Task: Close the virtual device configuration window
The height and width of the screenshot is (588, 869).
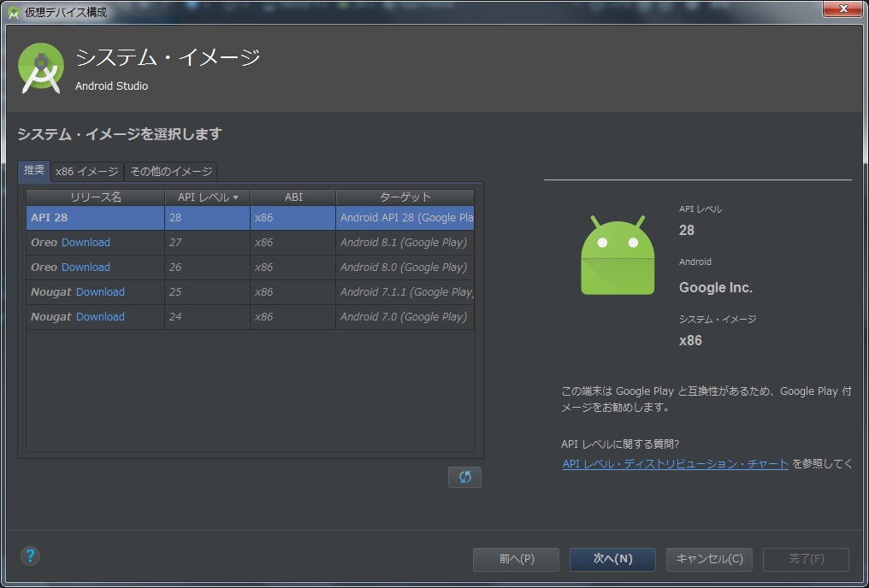Action: click(x=843, y=9)
